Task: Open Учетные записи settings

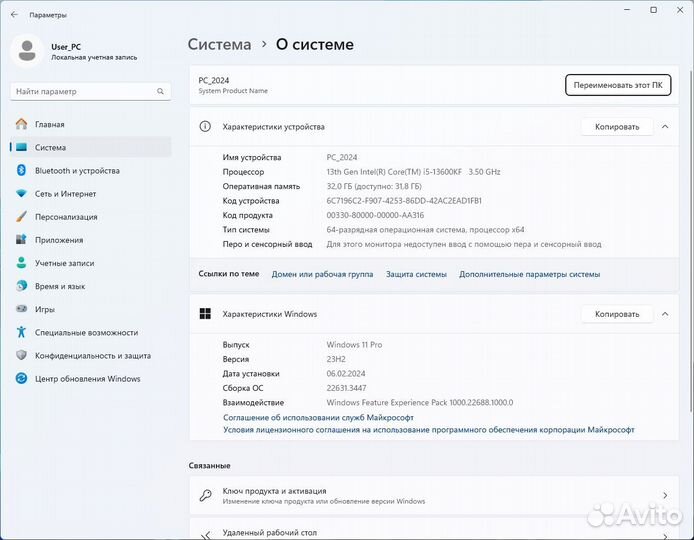Action: coord(90,263)
